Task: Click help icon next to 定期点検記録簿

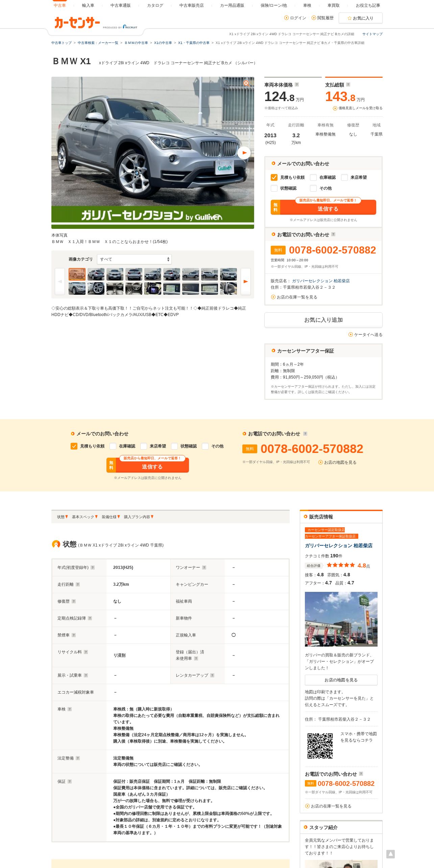Action: (x=90, y=618)
